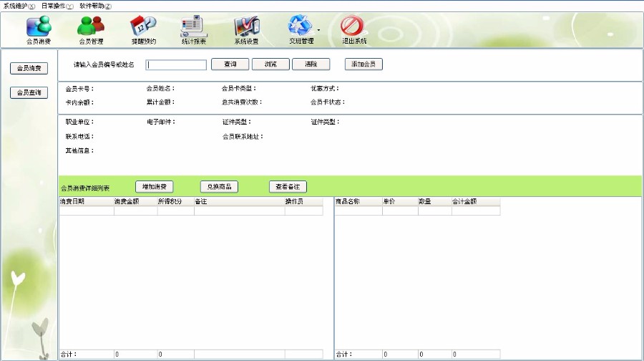
Task: Click 累计金额 label
Action: (x=160, y=102)
